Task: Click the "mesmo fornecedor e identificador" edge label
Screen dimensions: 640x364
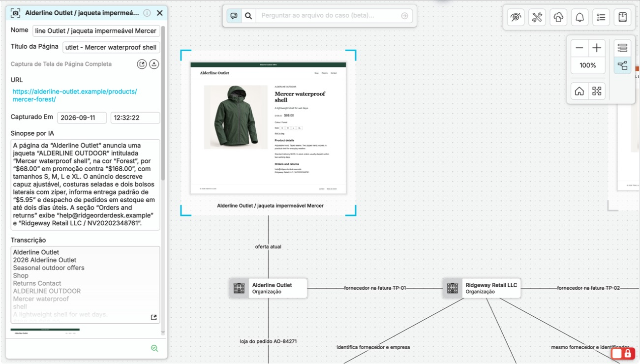Action: (590, 347)
